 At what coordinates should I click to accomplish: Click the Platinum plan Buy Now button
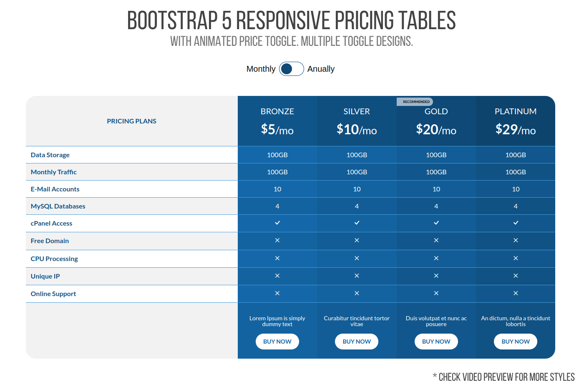coord(516,342)
